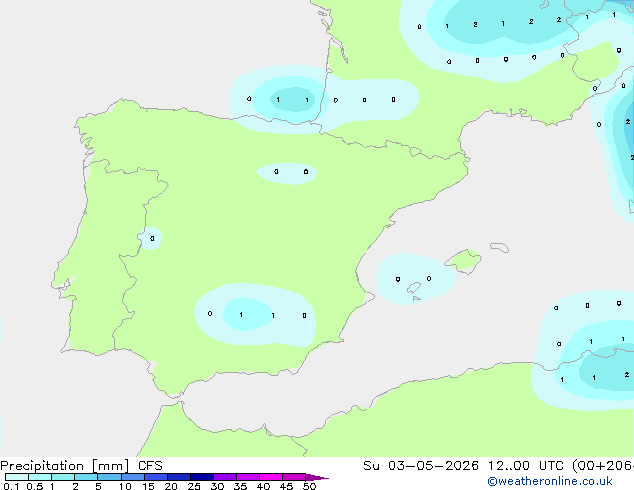Click the 0.5–1 mm legend color swatch
634x490 pixels.
coord(40,477)
